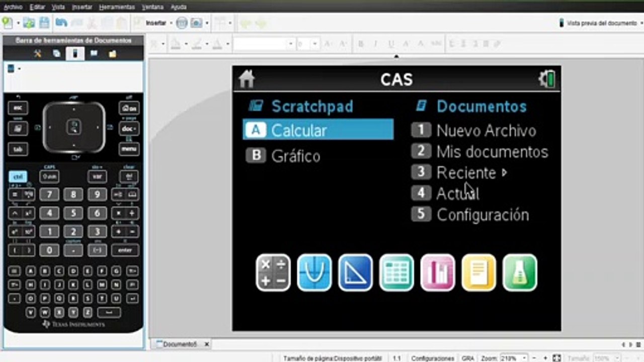Open the Ayuda menu
Viewport: 644px width, 362px height.
tap(179, 7)
